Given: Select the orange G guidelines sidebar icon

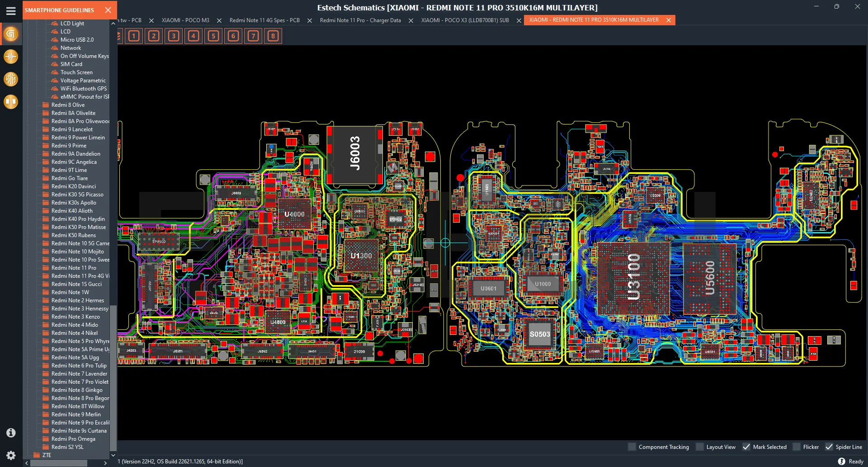Looking at the screenshot, I should [11, 34].
